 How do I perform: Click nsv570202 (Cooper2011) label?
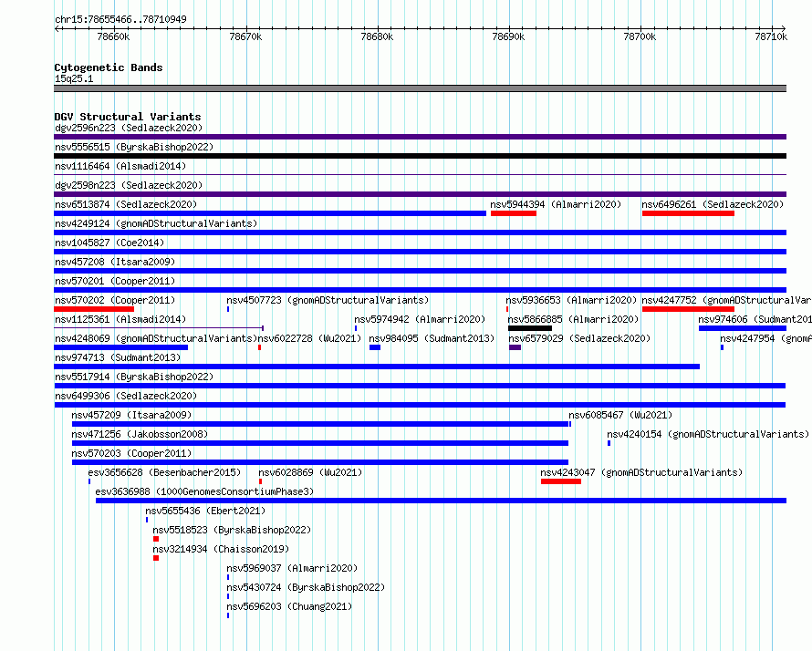(x=115, y=300)
